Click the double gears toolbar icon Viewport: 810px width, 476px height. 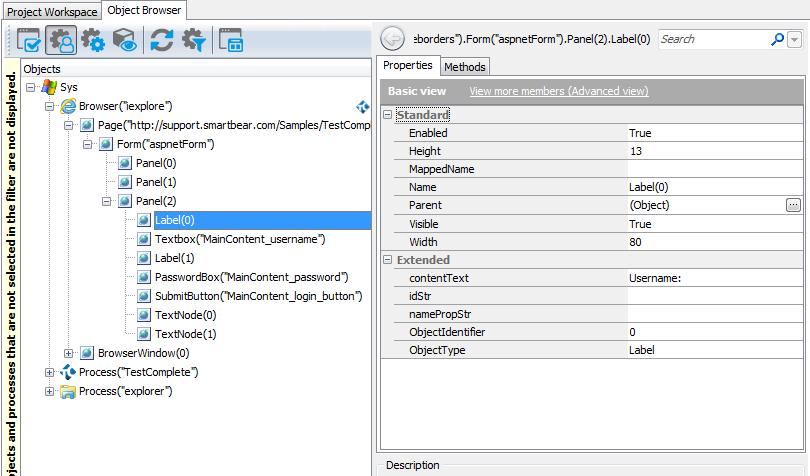coord(93,40)
